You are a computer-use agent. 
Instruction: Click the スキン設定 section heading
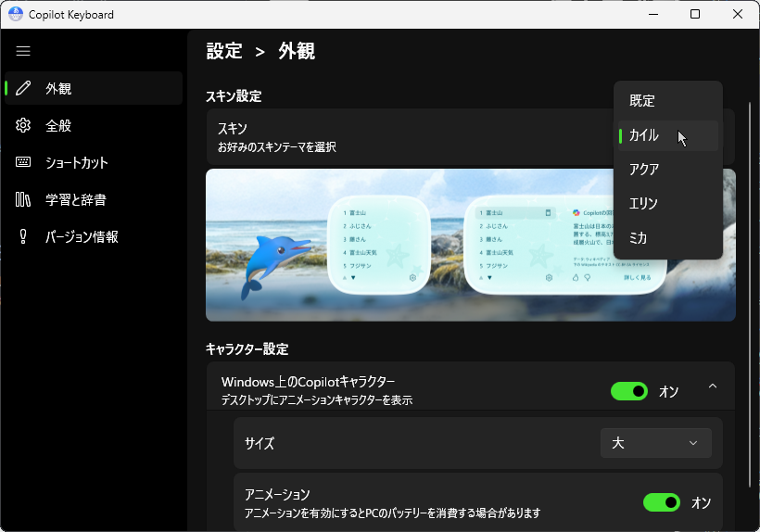(x=234, y=96)
